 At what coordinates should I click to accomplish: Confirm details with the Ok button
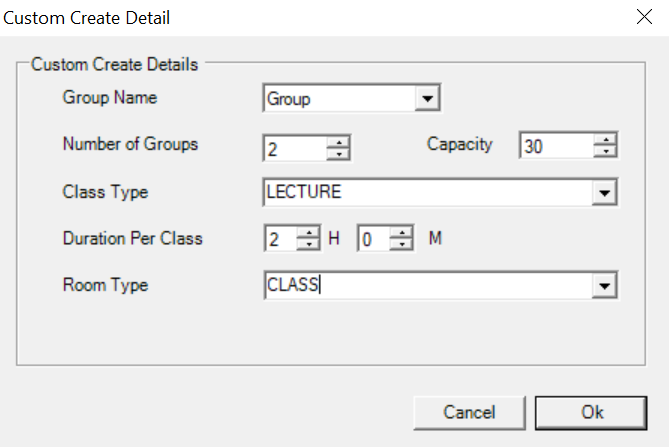click(x=583, y=412)
